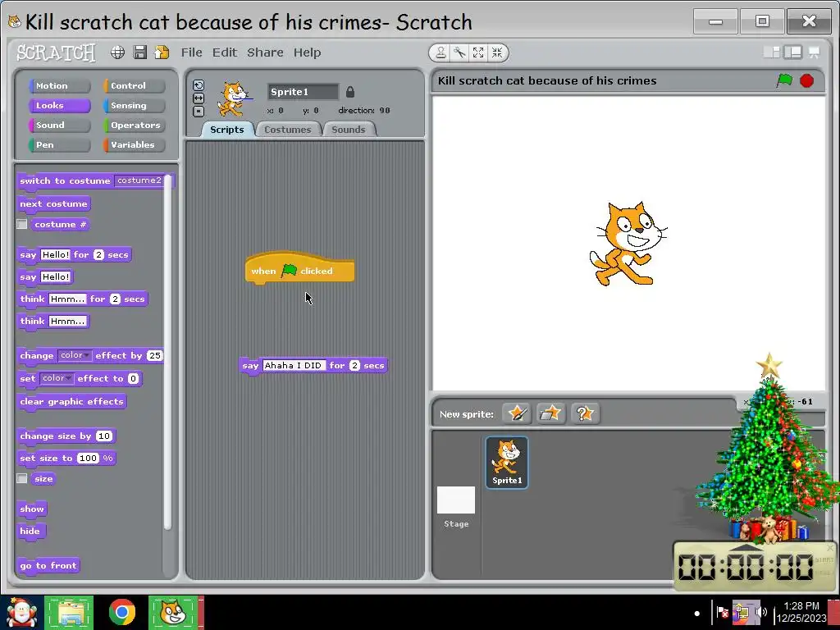Select the Sound block category
The image size is (840, 630).
pyautogui.click(x=59, y=126)
